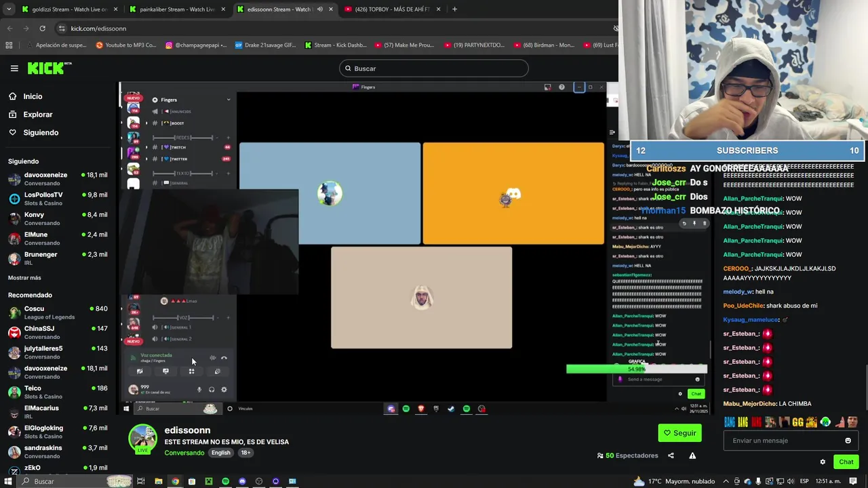Screen dimensions: 868x488
Task: Open the recommended Coscu channel
Action: coord(58,312)
